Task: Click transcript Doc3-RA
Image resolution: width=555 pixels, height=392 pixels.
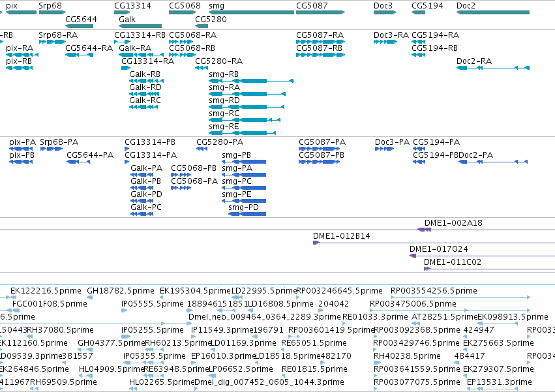Action: 385,42
